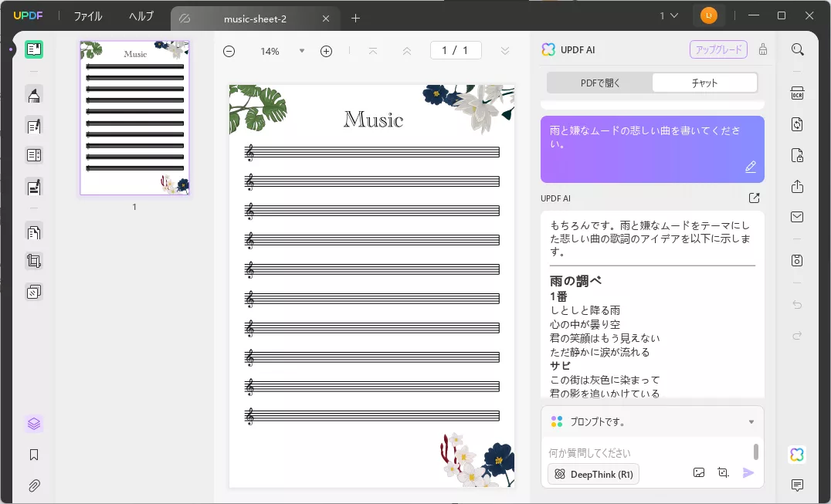Zoom in with the plus button
Viewport: 831px width, 504px height.
[x=327, y=52]
